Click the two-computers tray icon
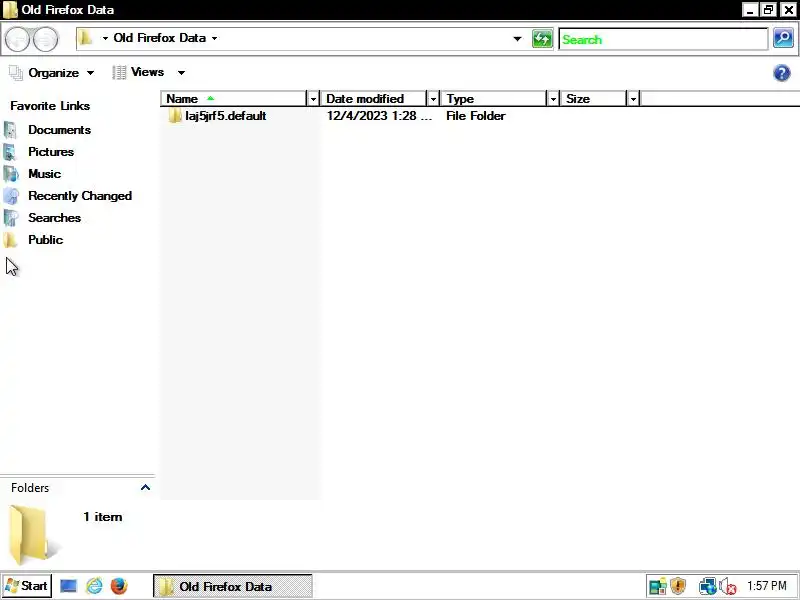 [708, 586]
